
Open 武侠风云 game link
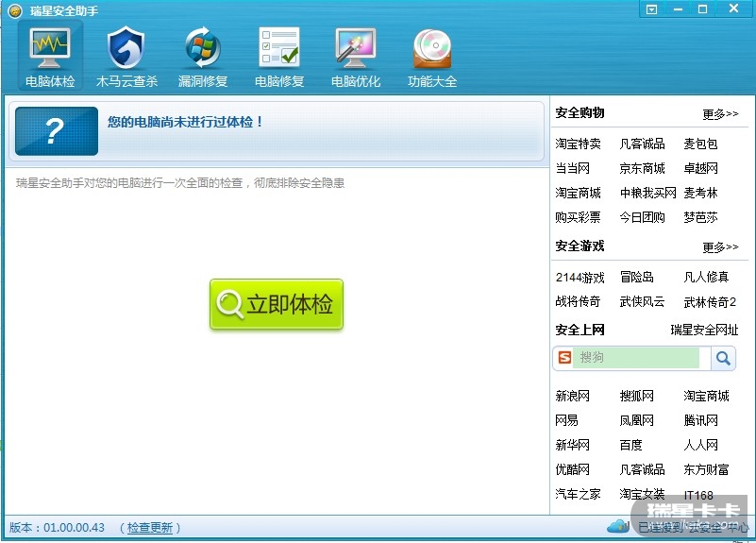point(642,302)
